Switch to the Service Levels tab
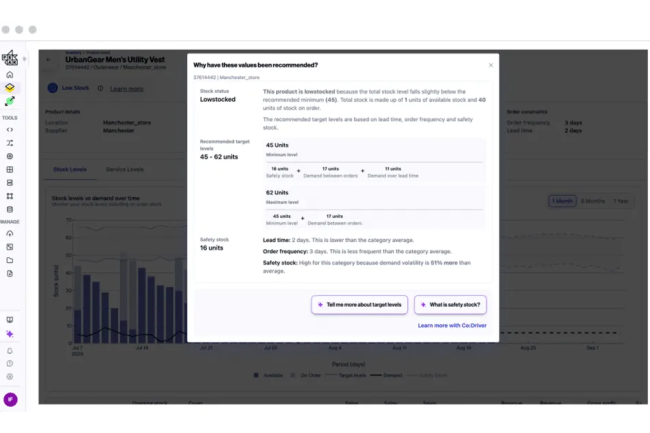This screenshot has width=650, height=433. [125, 169]
